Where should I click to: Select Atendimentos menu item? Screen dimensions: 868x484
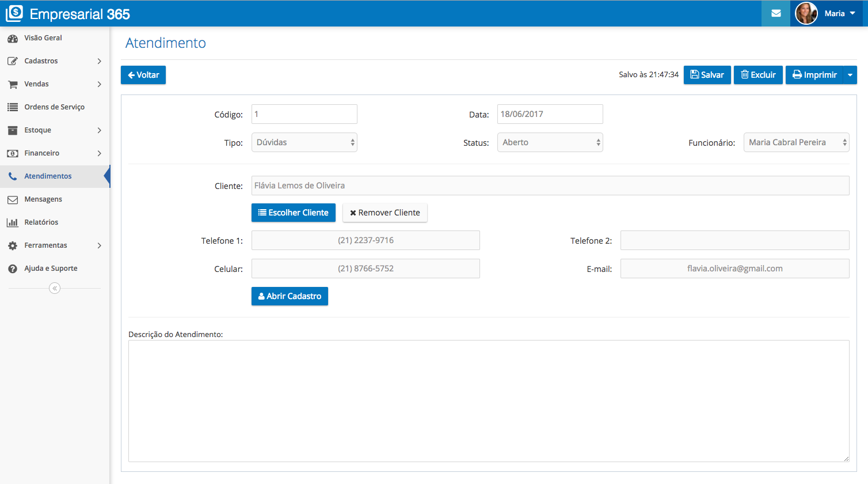(x=55, y=176)
